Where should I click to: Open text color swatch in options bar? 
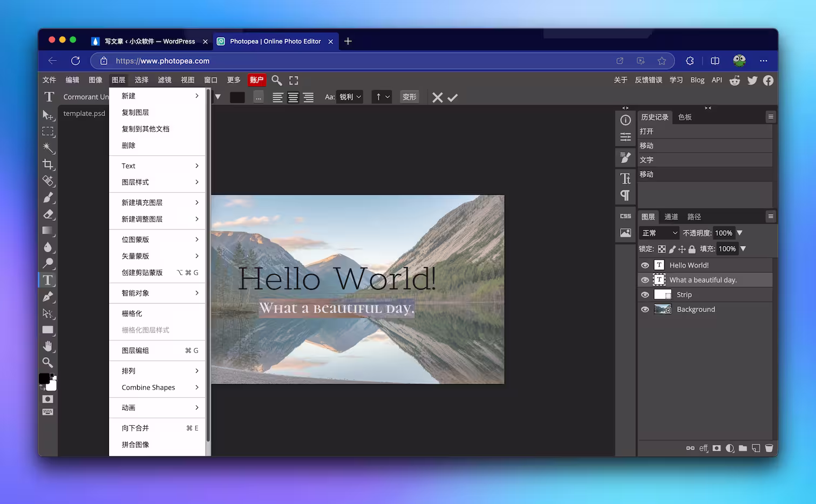click(x=237, y=98)
